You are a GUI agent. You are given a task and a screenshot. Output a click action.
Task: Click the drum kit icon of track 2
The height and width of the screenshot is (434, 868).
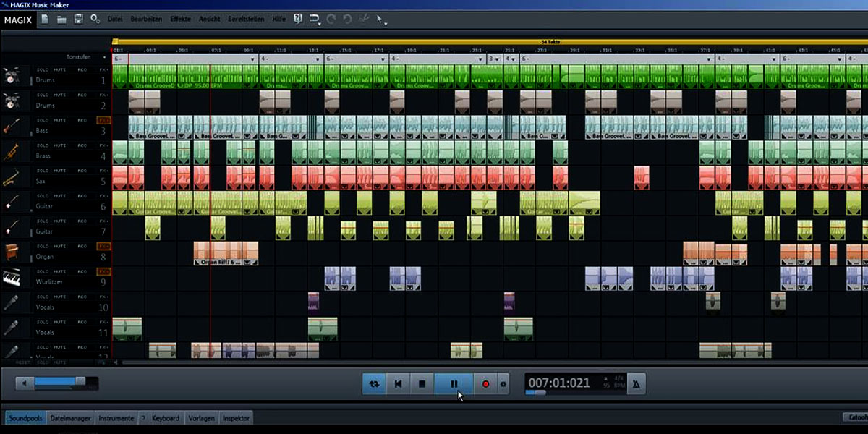(11, 101)
